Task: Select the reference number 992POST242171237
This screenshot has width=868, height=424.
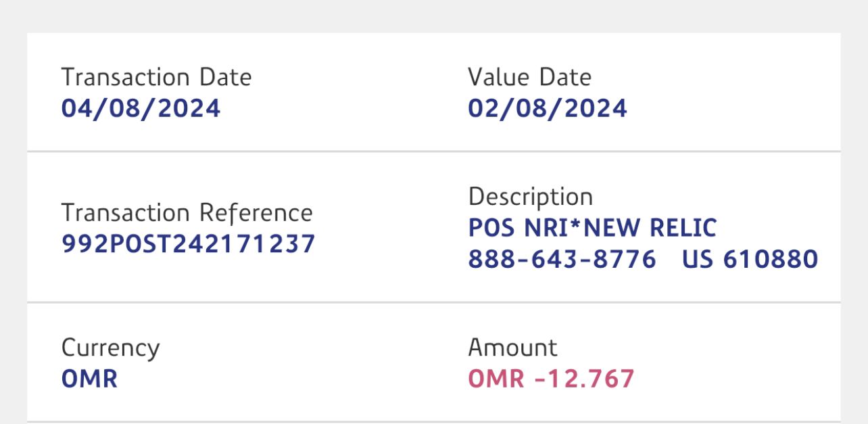Action: pos(188,244)
